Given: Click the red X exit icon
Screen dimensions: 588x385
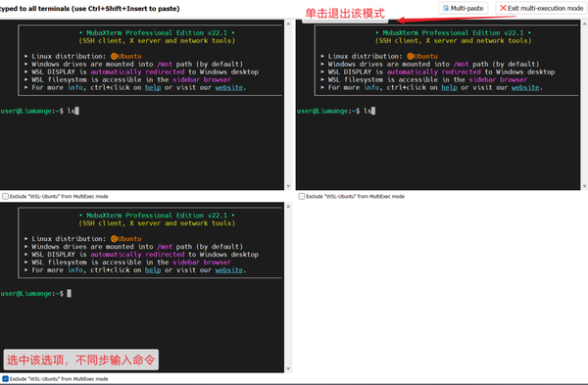Looking at the screenshot, I should [x=503, y=8].
